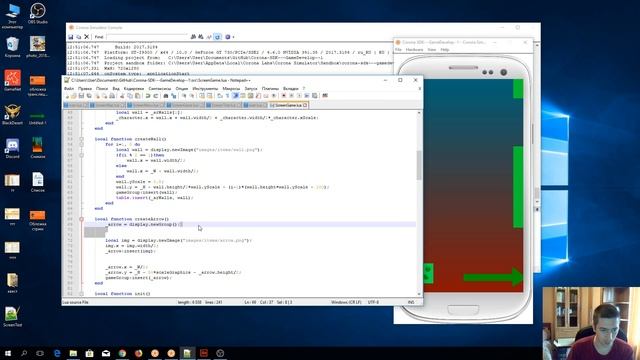
Task: Open the File menu in Corona simulator window
Action: click(398, 49)
